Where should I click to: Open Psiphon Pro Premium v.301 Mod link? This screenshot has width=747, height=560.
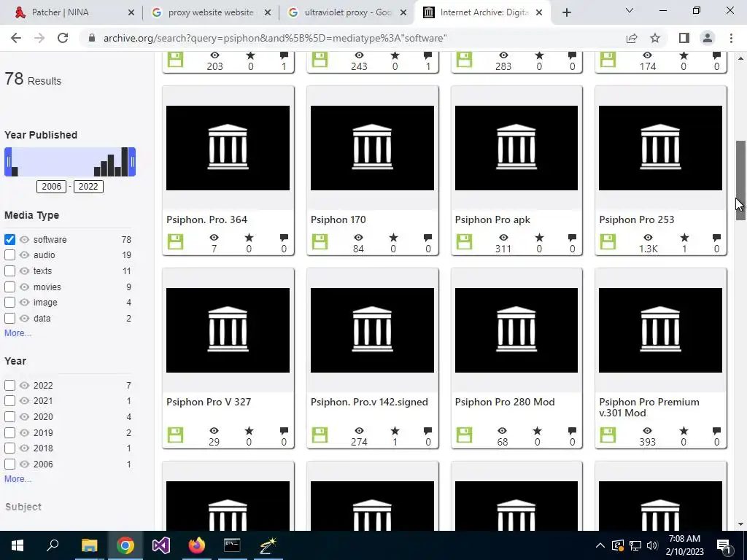click(649, 407)
